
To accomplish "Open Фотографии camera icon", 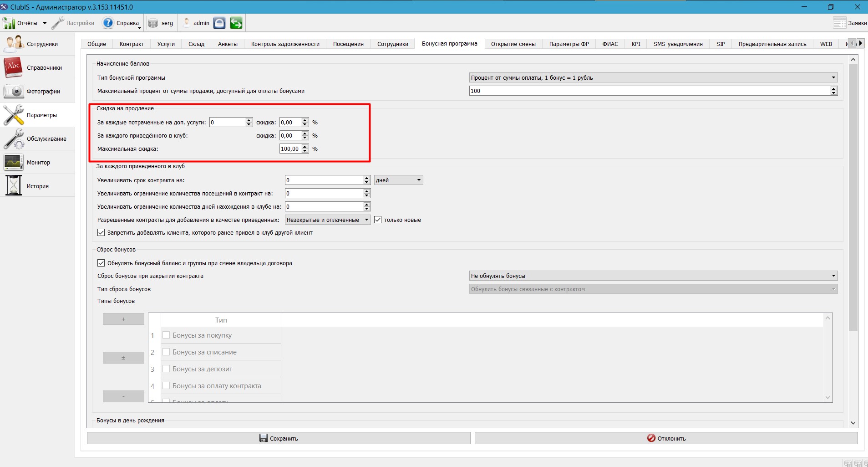I will tap(14, 91).
